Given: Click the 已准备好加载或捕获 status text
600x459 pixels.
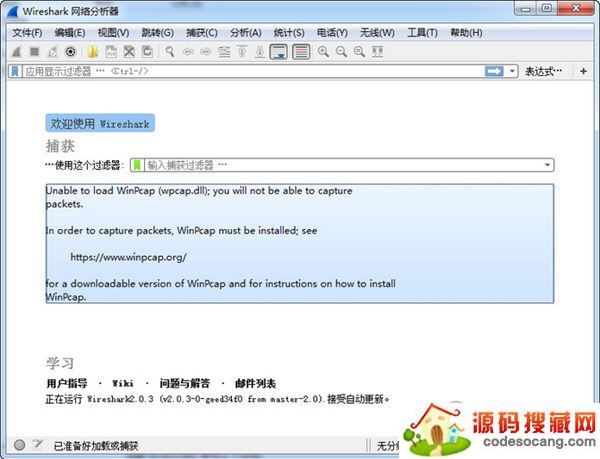Looking at the screenshot, I should pyautogui.click(x=96, y=446).
